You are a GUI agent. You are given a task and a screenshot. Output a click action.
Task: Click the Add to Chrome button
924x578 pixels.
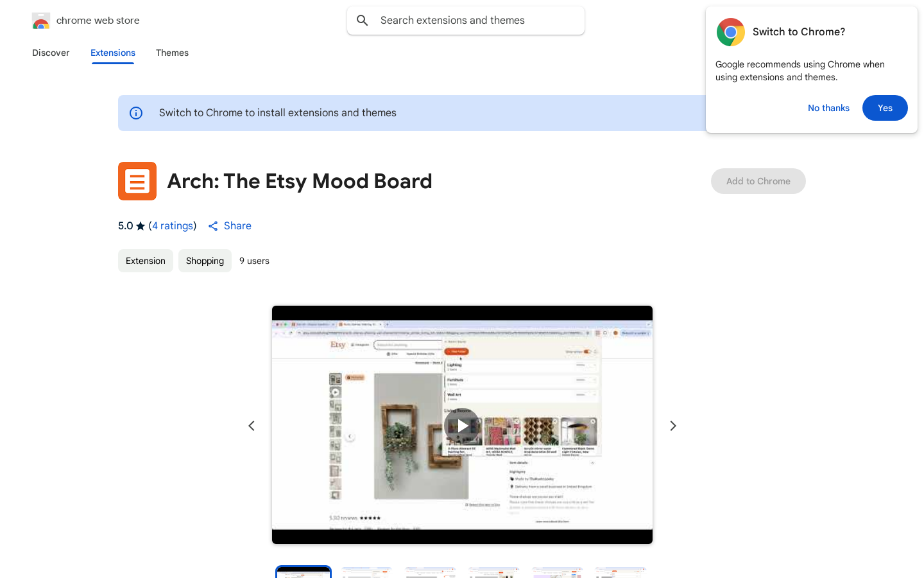758,181
